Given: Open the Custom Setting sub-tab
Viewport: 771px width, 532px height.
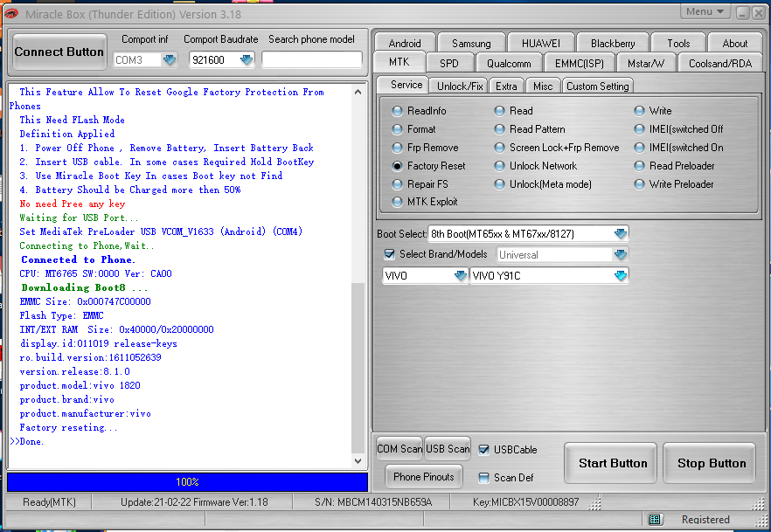Looking at the screenshot, I should (x=597, y=86).
